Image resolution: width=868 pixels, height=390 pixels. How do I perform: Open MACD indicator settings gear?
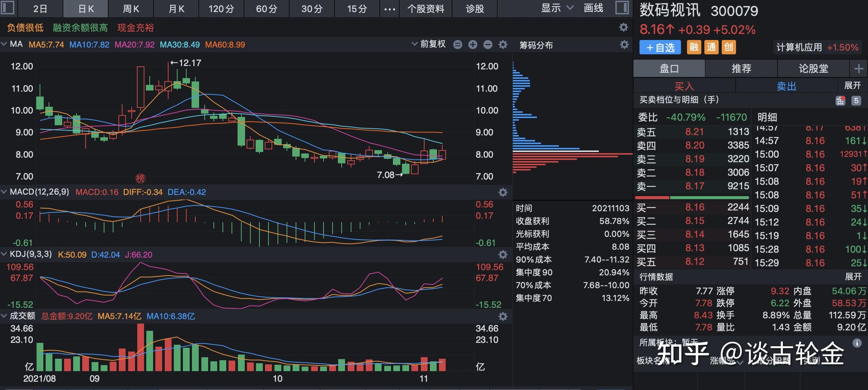(x=503, y=192)
